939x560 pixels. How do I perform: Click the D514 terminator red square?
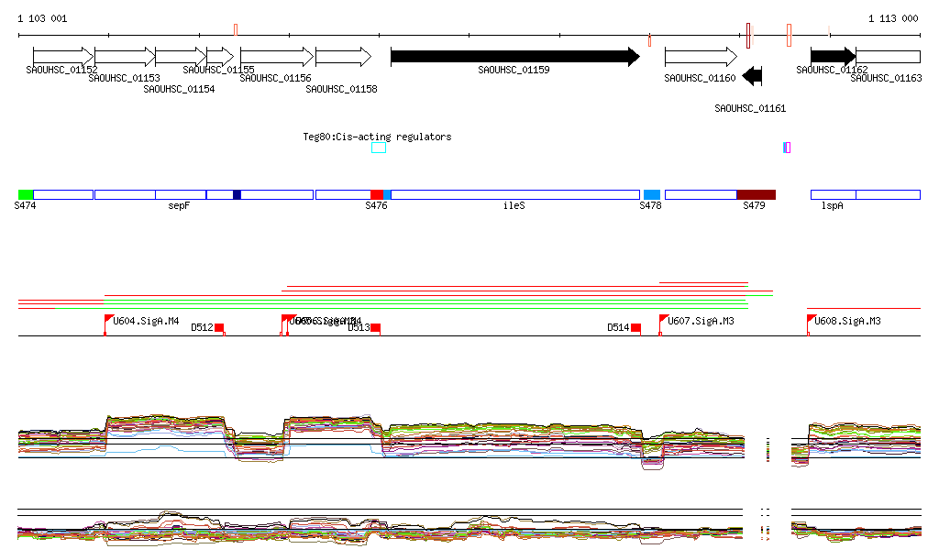tap(636, 327)
